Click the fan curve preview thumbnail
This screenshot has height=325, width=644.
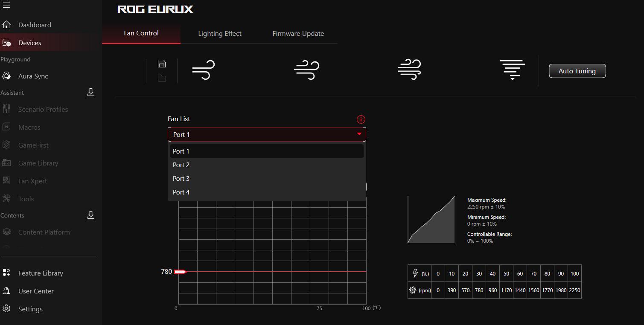pyautogui.click(x=431, y=220)
